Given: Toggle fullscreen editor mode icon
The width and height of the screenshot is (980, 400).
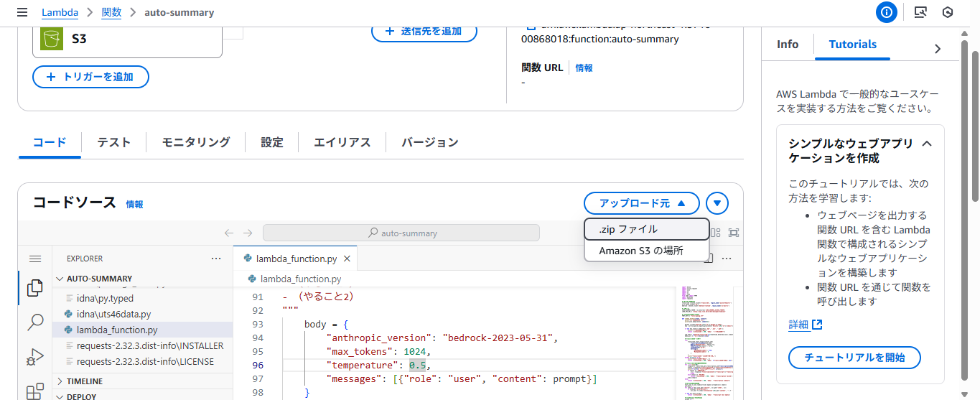Looking at the screenshot, I should (x=733, y=233).
